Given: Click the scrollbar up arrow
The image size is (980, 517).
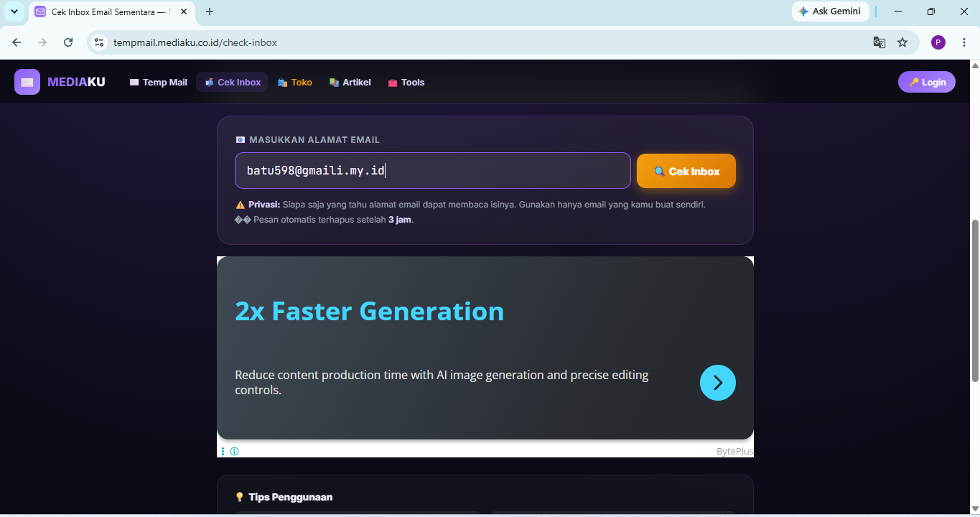Looking at the screenshot, I should (x=975, y=65).
